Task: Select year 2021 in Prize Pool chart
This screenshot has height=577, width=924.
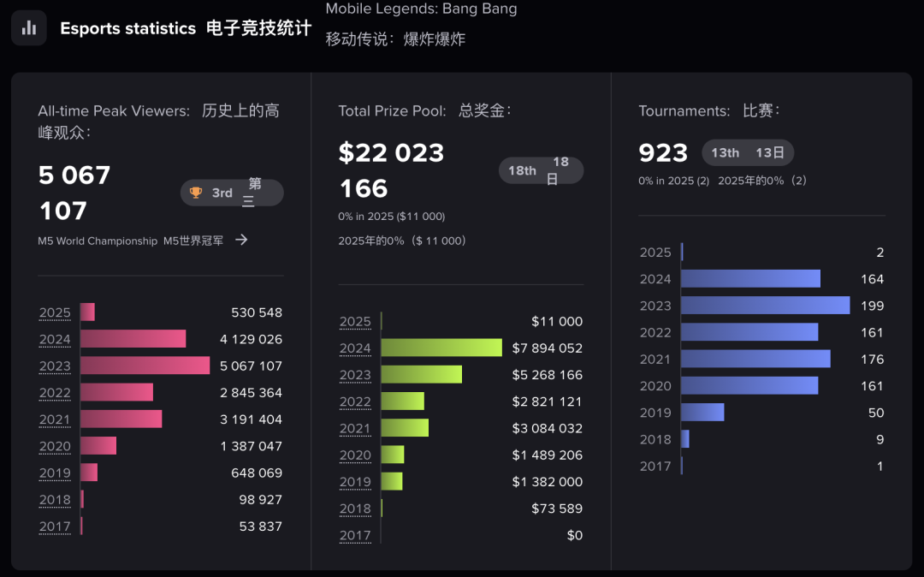Action: coord(355,428)
